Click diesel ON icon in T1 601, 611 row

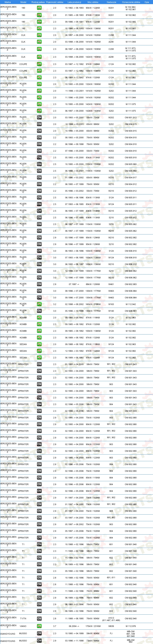tap(39, 578)
